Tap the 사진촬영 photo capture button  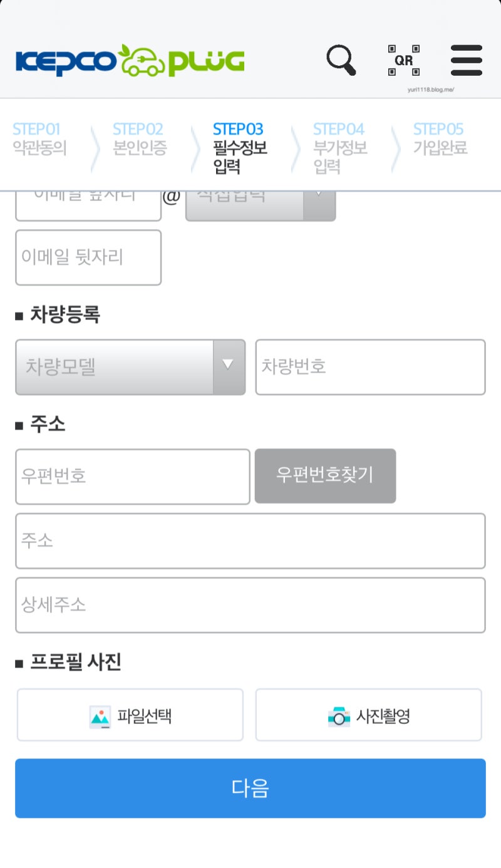pos(368,715)
